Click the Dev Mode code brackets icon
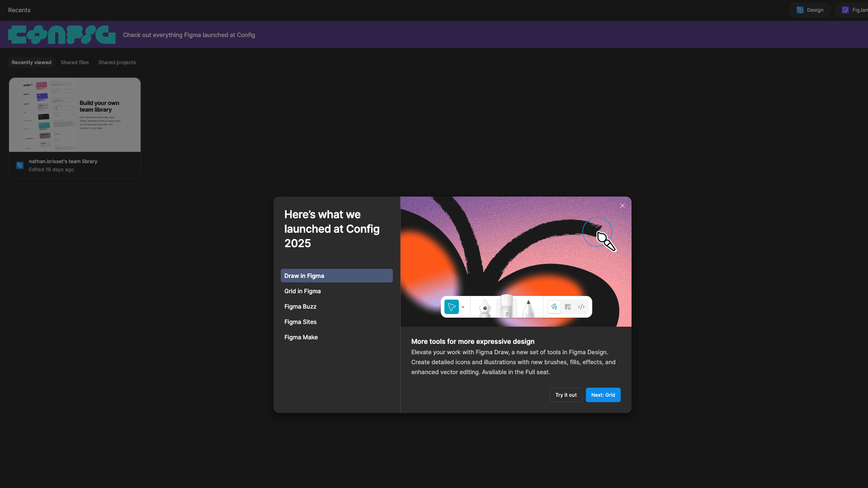Screen dimensions: 868x488 tap(581, 307)
